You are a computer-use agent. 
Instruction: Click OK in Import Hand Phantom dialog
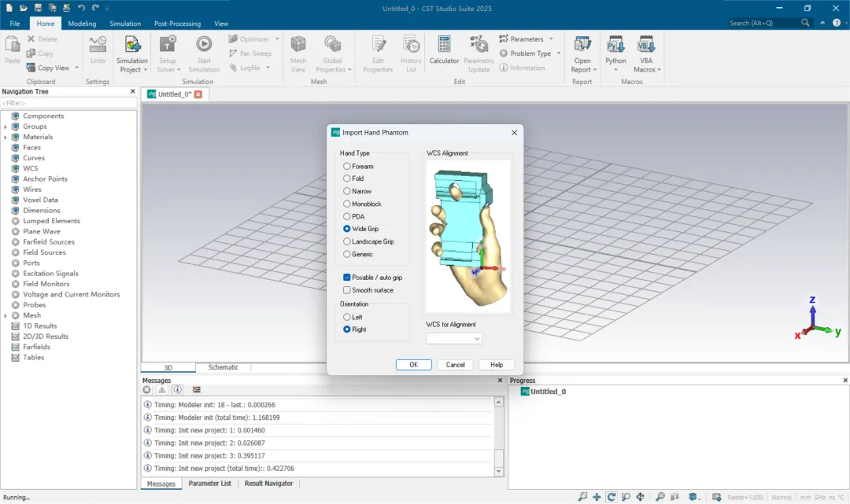coord(414,365)
